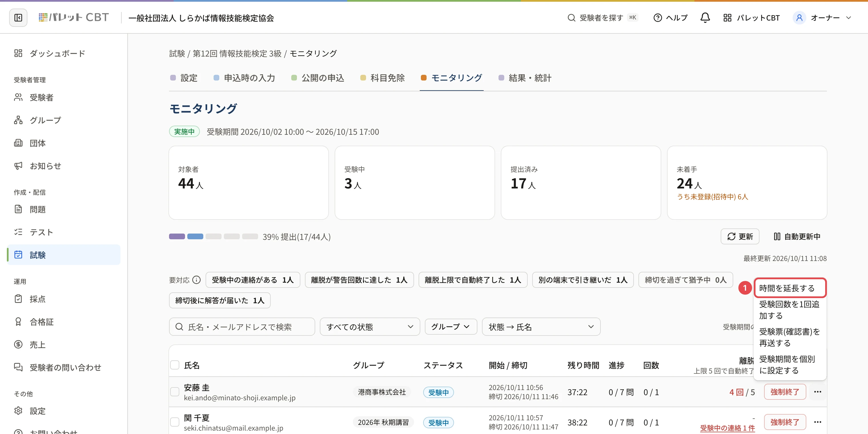Open the more options menu for 関 千夏
The image size is (868, 434).
pos(817,422)
